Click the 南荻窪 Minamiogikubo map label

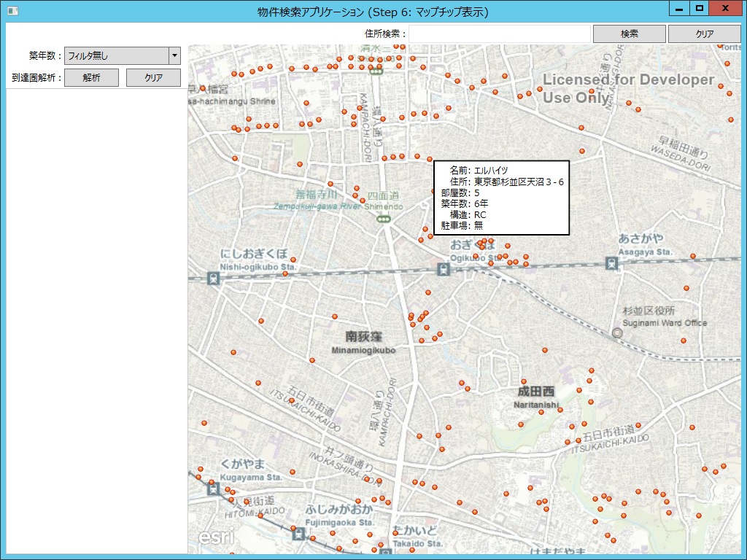pos(363,343)
